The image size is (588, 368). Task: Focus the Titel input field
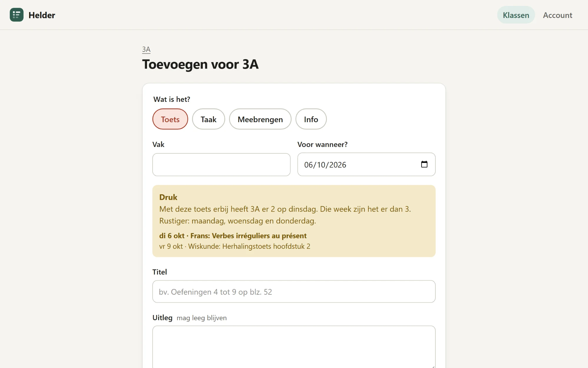[x=294, y=291]
